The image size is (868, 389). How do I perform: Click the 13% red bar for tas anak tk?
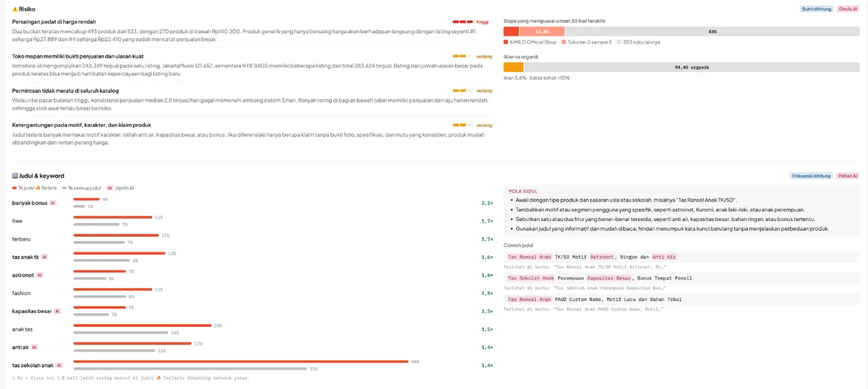coord(119,253)
